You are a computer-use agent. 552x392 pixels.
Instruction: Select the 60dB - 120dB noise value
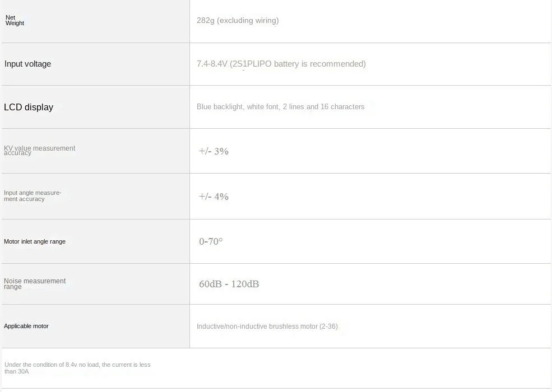(229, 284)
